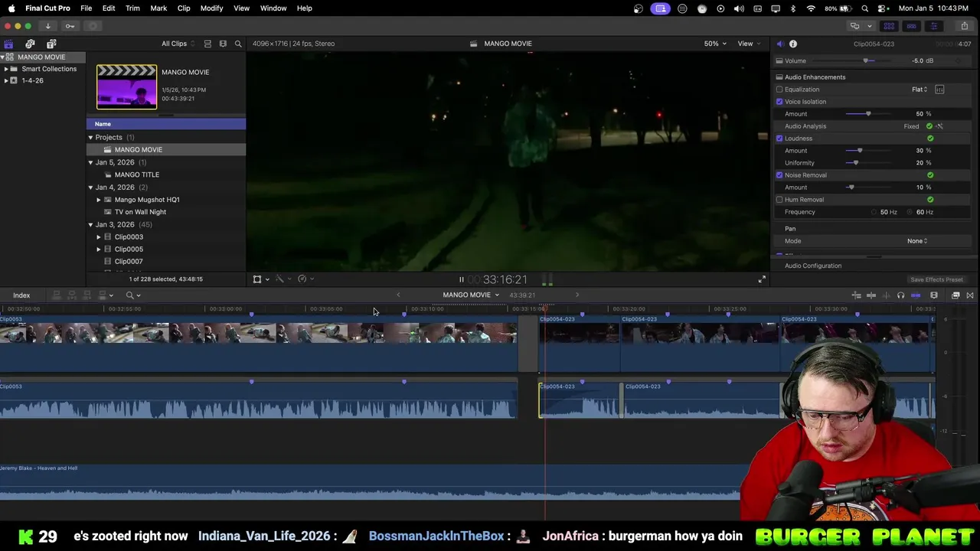Select the 50 Hz frequency radio button

tap(874, 212)
